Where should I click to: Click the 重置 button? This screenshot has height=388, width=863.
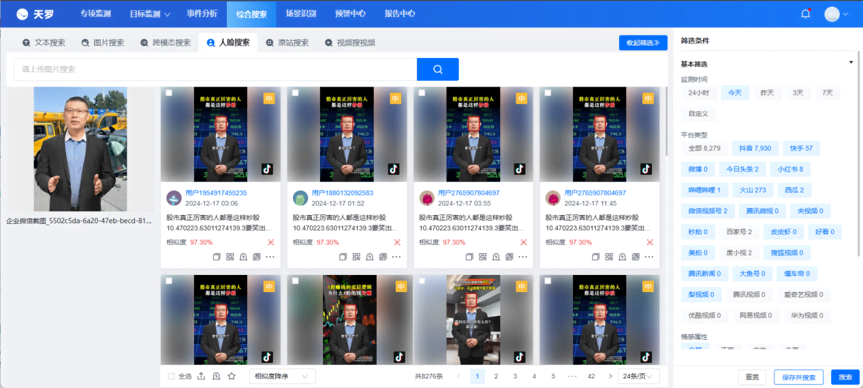pyautogui.click(x=752, y=377)
